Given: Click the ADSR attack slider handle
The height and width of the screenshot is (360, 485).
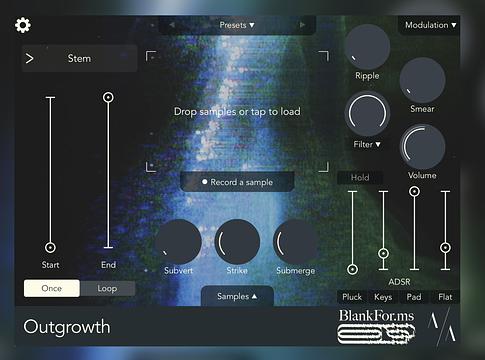Looking at the screenshot, I should (x=352, y=269).
